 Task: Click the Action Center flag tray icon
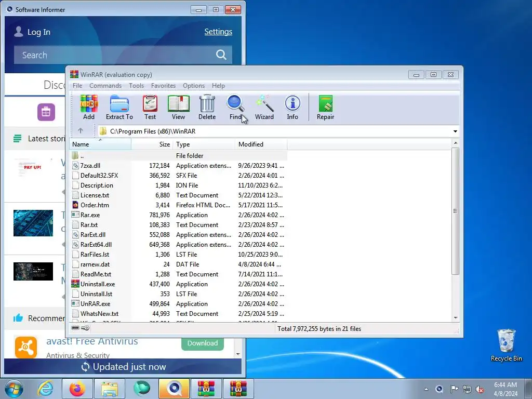454,389
